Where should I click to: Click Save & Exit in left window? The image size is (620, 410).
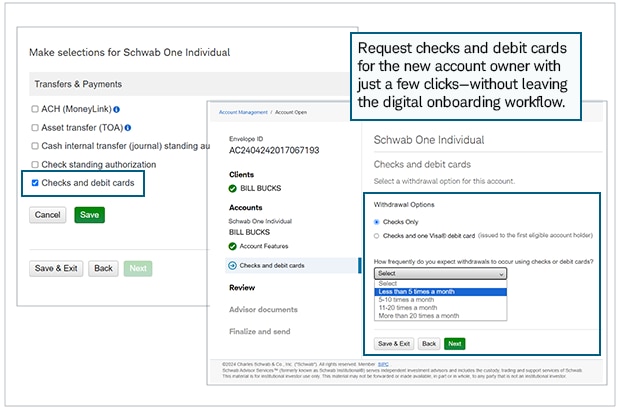(x=56, y=268)
